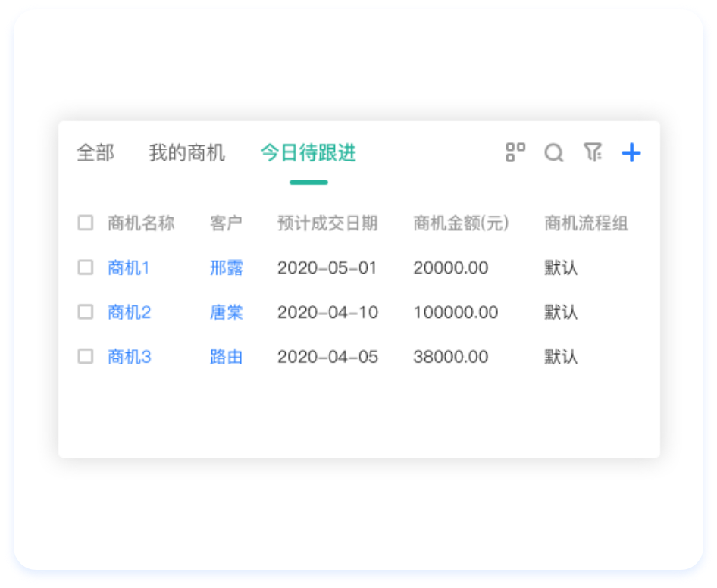The image size is (717, 588).
Task: Switch to the 全部 tab
Action: [x=95, y=153]
